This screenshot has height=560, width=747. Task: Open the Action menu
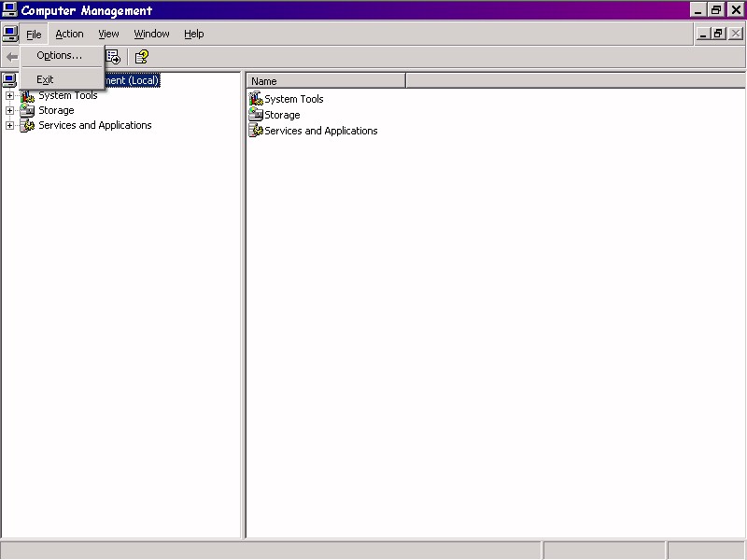[69, 34]
